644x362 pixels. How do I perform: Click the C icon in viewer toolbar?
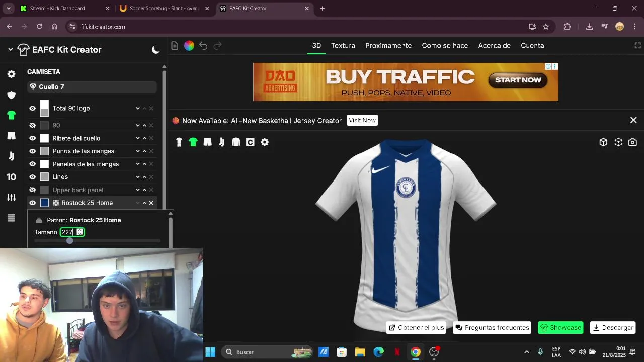click(x=250, y=142)
